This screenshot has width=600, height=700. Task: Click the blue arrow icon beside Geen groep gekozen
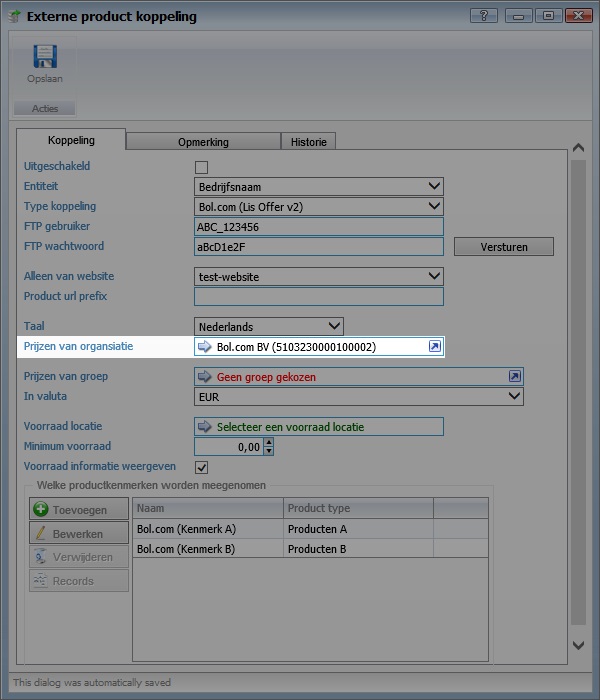click(205, 377)
